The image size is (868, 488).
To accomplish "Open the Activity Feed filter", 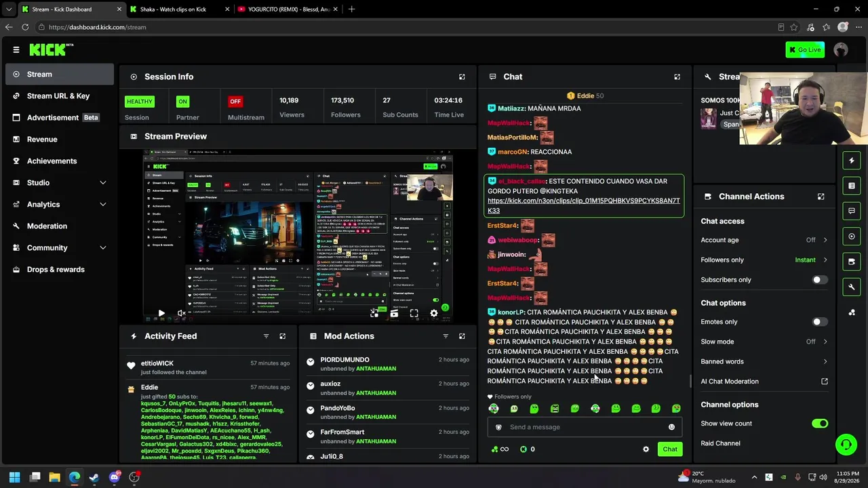I will pyautogui.click(x=266, y=336).
